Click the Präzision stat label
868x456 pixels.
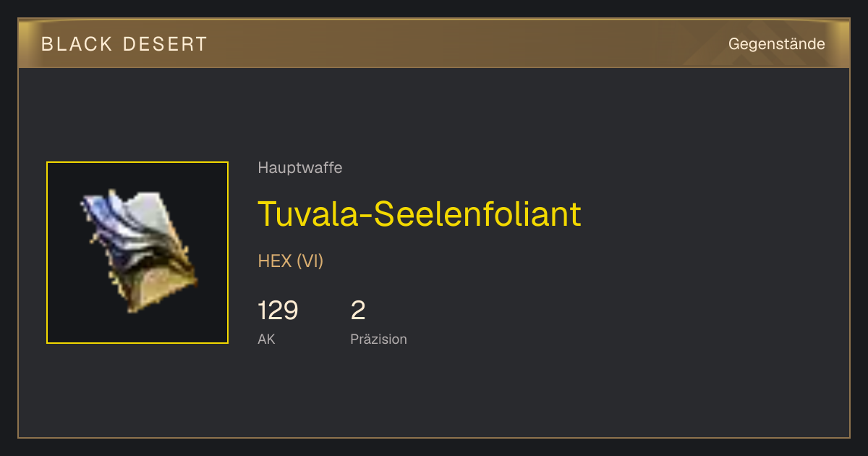[378, 339]
